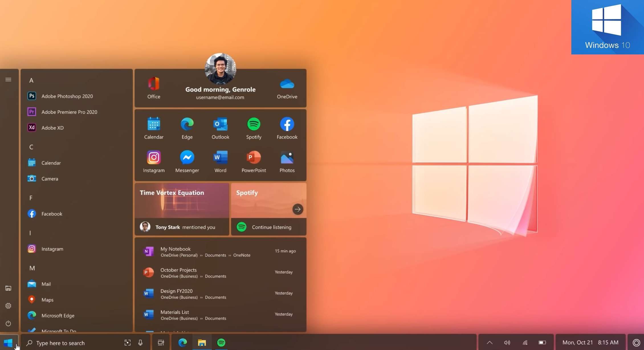Viewport: 644px width, 350px height.
Task: Expand the Start hamburger menu
Action: click(x=8, y=80)
